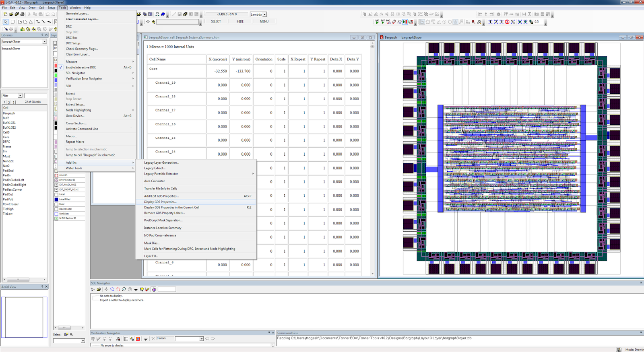This screenshot has width=644, height=352.
Task: Pin the Libraries panel
Action: 42,35
